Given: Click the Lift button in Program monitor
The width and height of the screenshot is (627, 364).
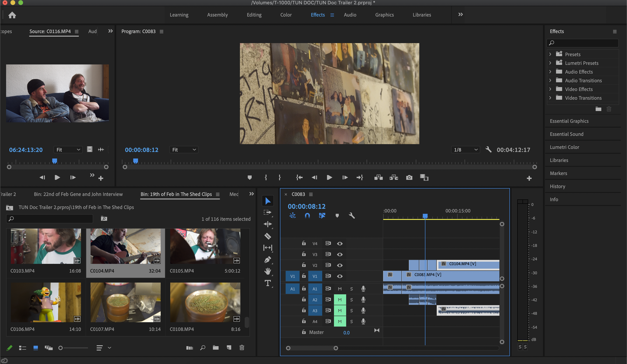Looking at the screenshot, I should [378, 177].
